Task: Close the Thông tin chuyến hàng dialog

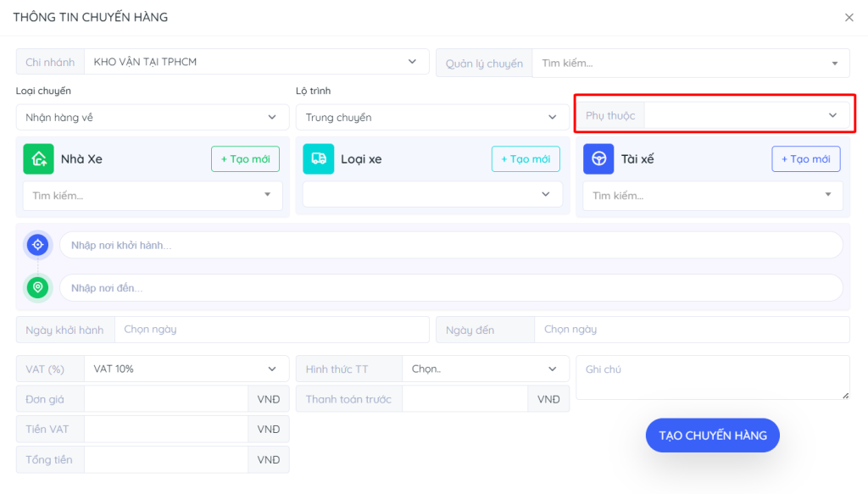Action: tap(849, 18)
